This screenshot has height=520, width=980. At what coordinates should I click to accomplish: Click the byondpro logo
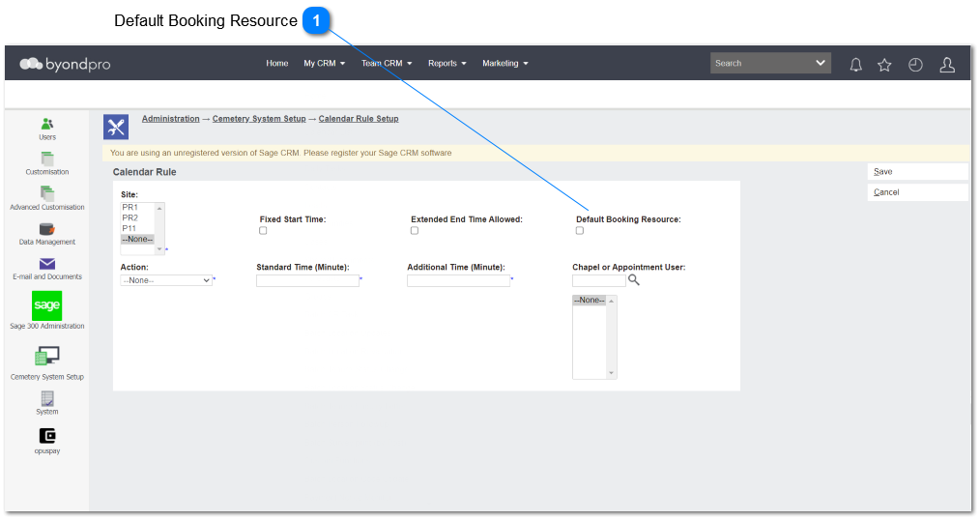pyautogui.click(x=65, y=64)
